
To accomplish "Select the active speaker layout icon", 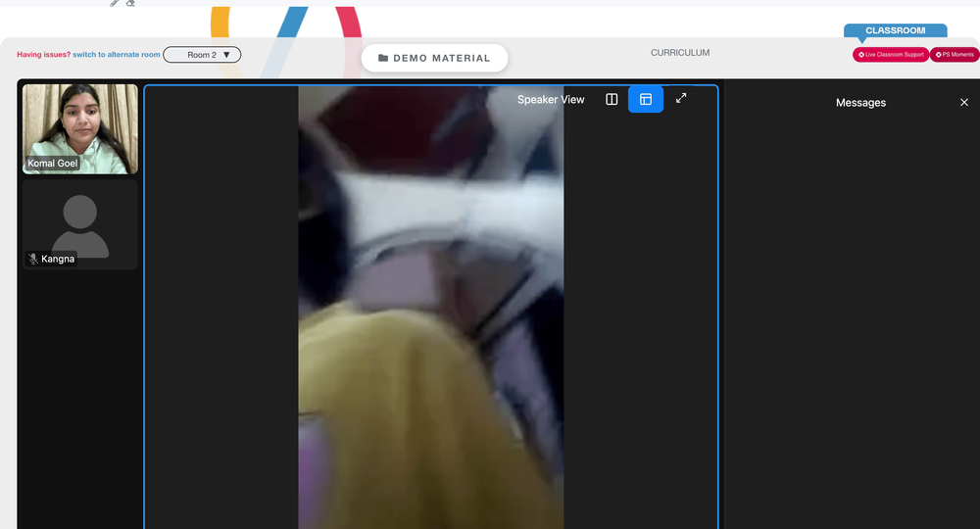I will point(646,99).
